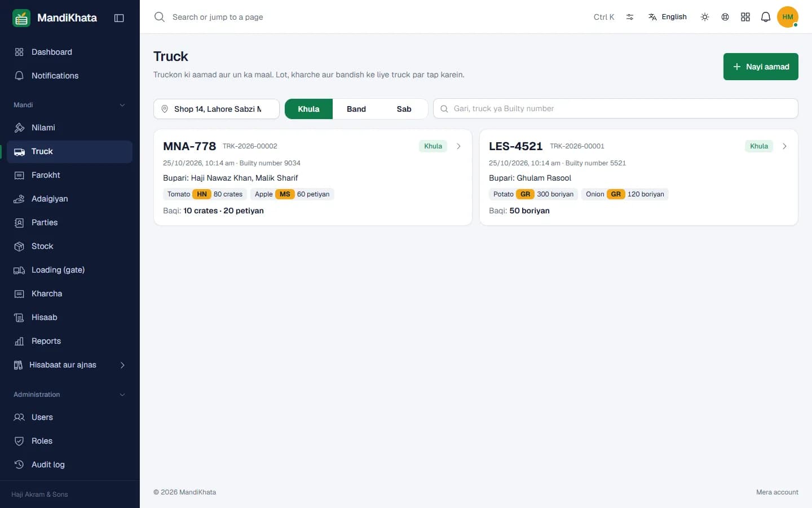The height and width of the screenshot is (508, 812).
Task: Click the Nayi aamad button
Action: (761, 67)
